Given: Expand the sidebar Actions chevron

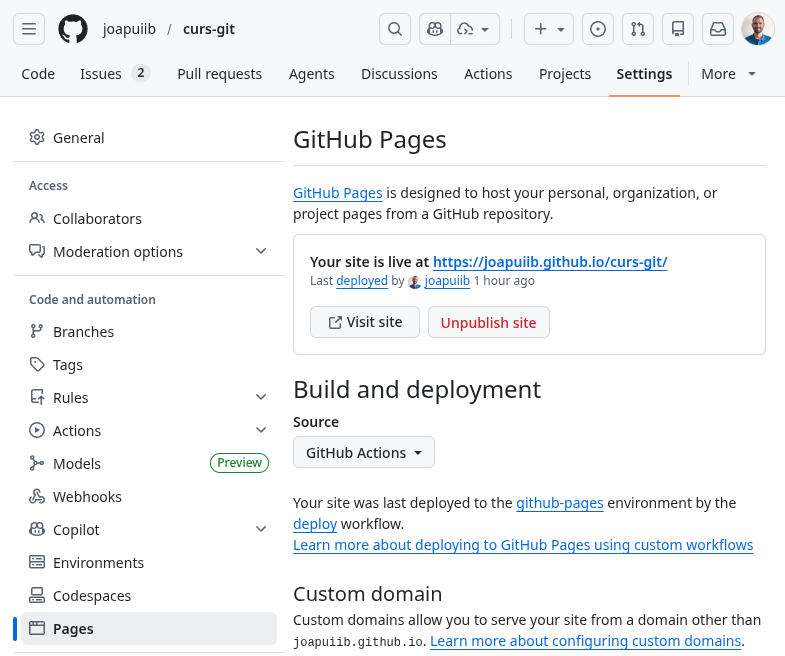Looking at the screenshot, I should point(261,430).
